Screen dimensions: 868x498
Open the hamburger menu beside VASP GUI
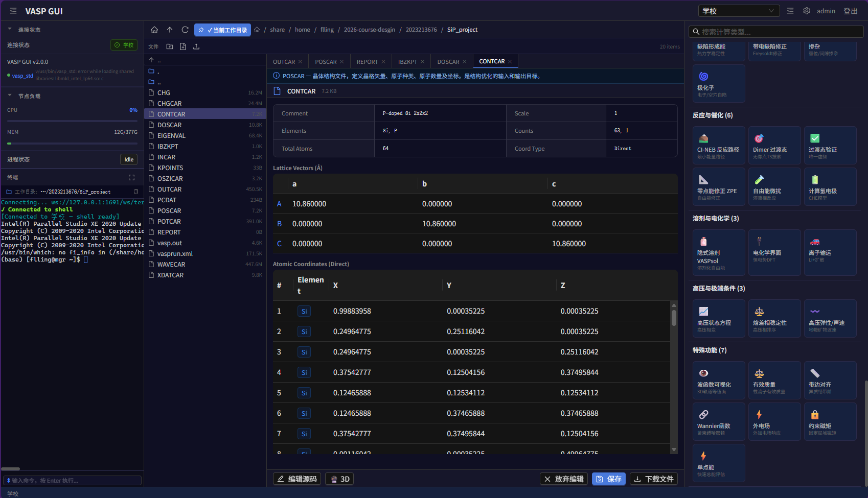[x=13, y=11]
